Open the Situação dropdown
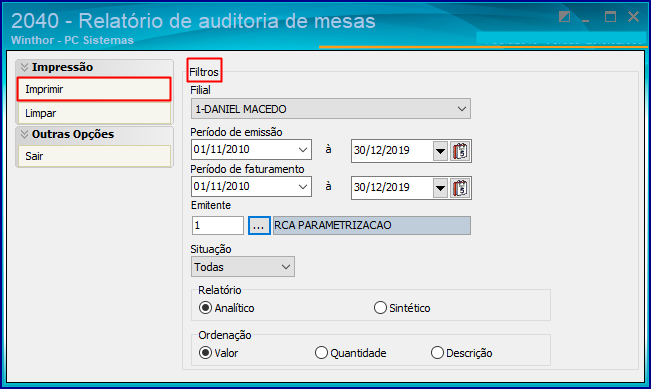This screenshot has height=389, width=651. point(243,267)
